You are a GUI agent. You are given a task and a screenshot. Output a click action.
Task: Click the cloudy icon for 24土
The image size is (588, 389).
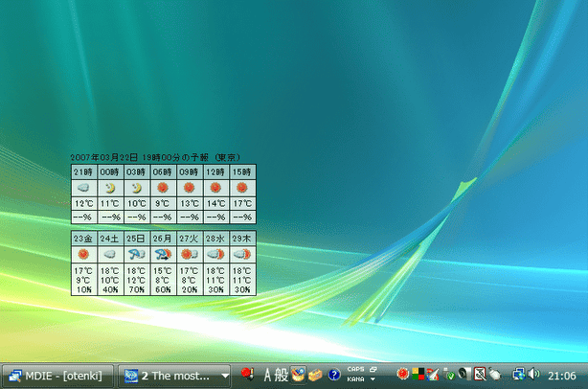click(x=109, y=255)
